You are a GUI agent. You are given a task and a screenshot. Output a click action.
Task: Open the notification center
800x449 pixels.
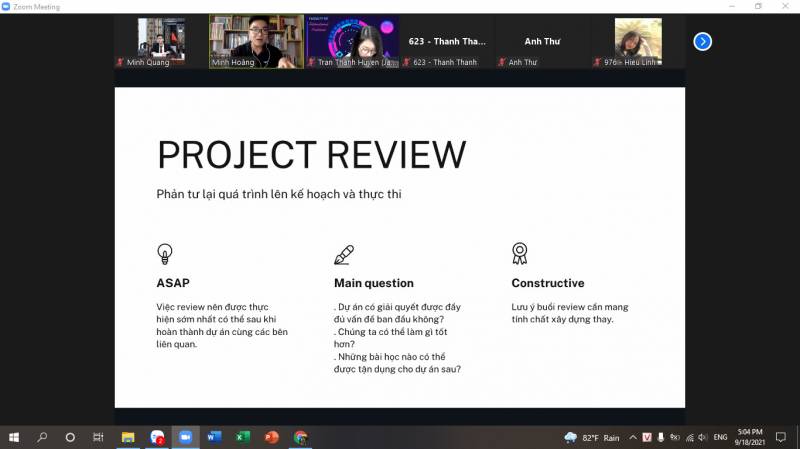click(781, 437)
